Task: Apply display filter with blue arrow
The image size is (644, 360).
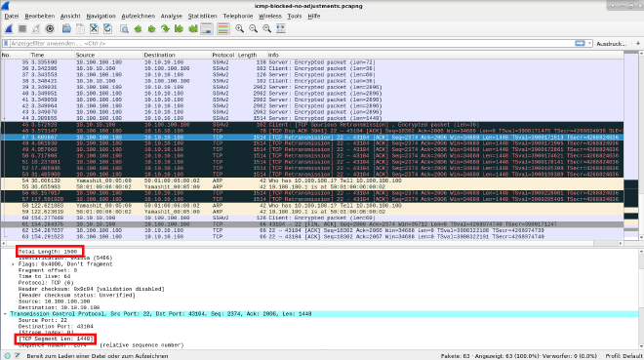Action: coord(580,43)
